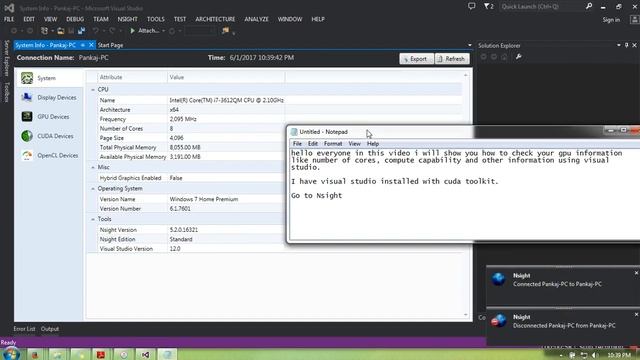Viewport: 640px width, 360px height.
Task: Switch to the Start Page tab
Action: tap(110, 45)
